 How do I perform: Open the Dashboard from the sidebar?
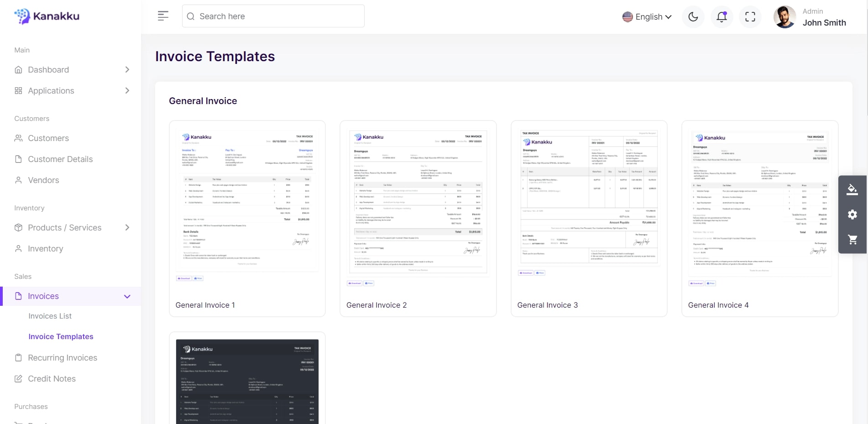(x=48, y=70)
